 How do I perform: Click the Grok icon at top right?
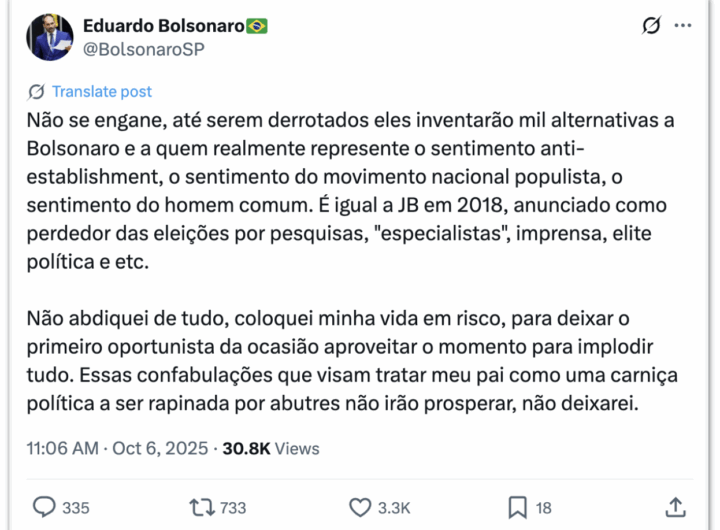click(x=651, y=27)
